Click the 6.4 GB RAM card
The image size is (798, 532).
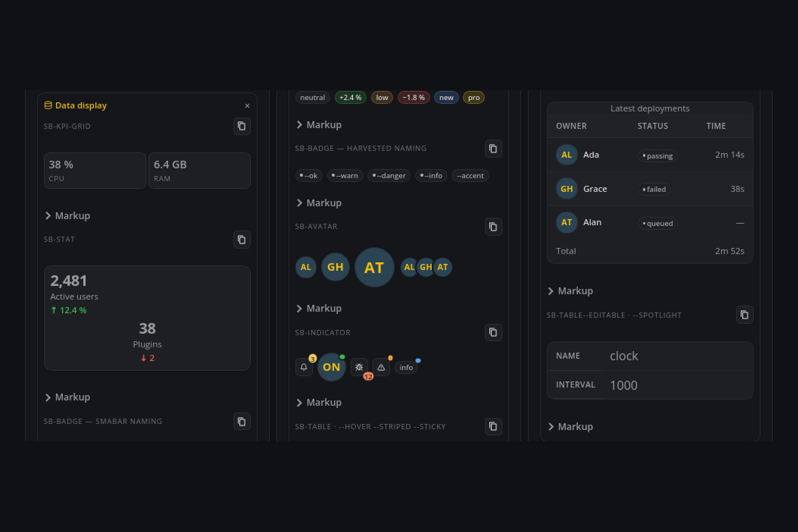point(199,171)
